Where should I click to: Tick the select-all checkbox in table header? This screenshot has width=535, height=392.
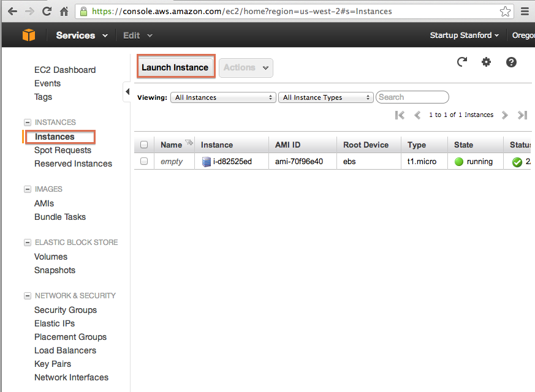(144, 145)
